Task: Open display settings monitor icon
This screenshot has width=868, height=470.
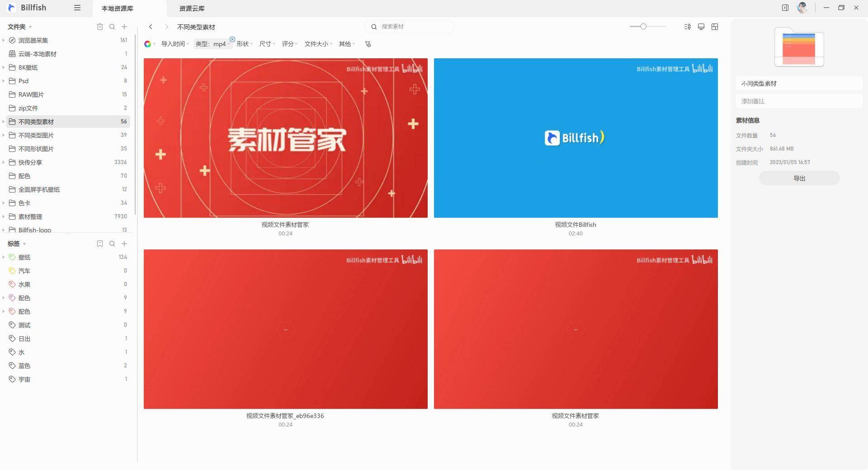Action: tap(701, 27)
